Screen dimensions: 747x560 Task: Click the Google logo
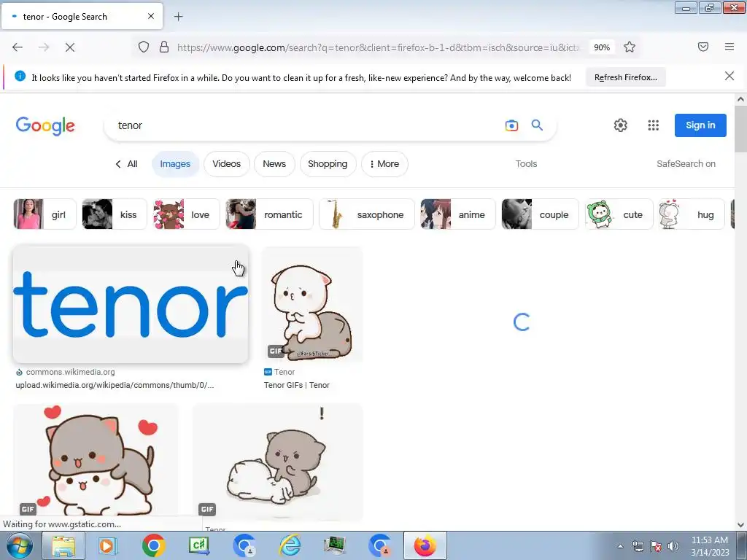[x=45, y=125]
